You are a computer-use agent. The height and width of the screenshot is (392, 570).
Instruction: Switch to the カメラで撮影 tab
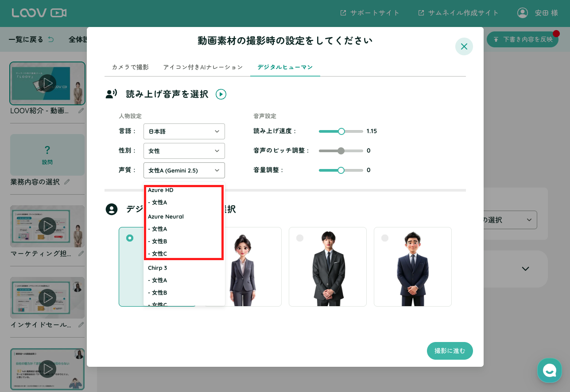point(130,67)
